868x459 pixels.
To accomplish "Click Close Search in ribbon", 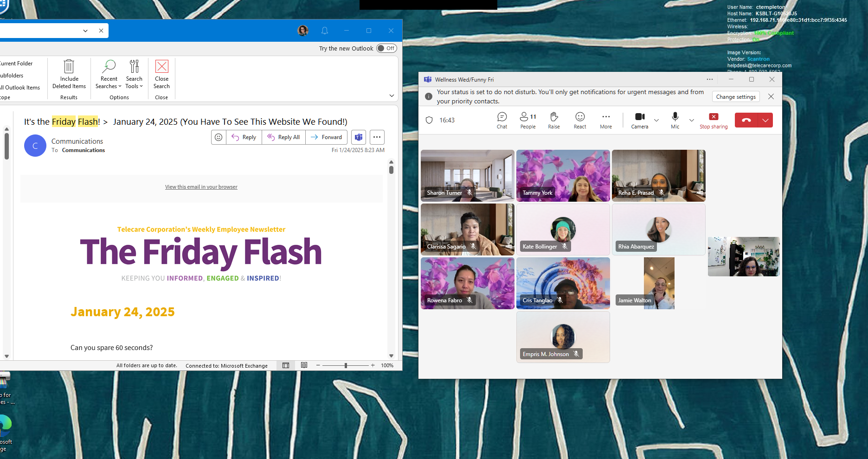I will pos(162,74).
